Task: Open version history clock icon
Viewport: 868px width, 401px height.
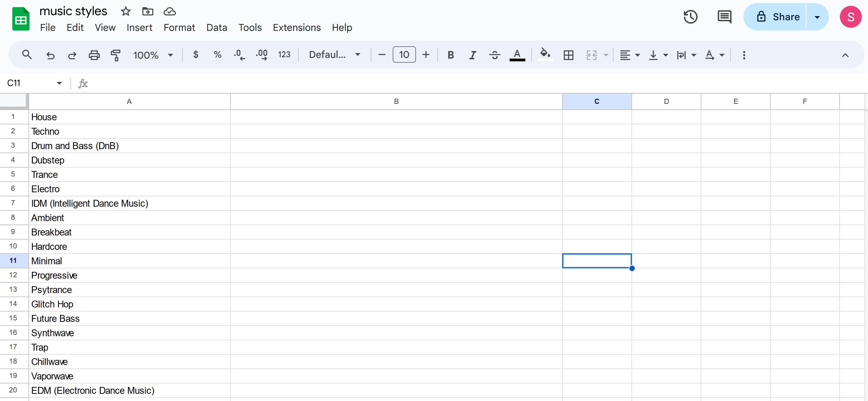Action: [x=690, y=17]
